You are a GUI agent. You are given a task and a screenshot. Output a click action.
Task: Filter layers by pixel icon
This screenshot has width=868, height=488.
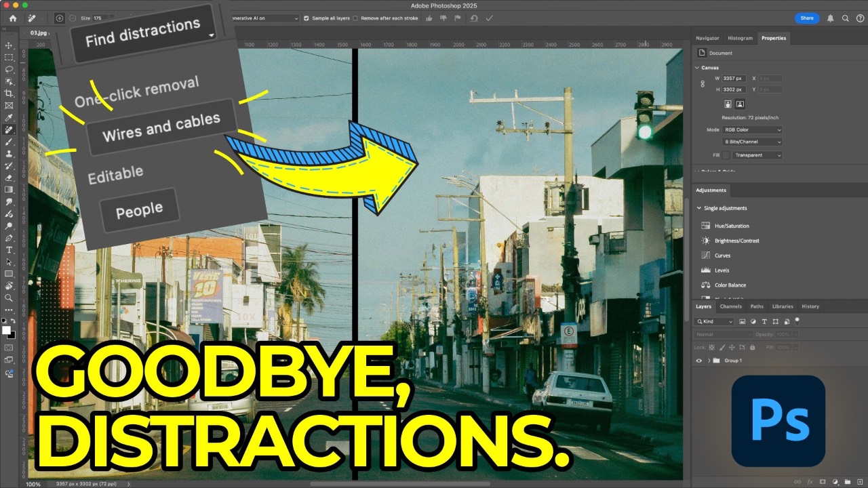tap(743, 321)
